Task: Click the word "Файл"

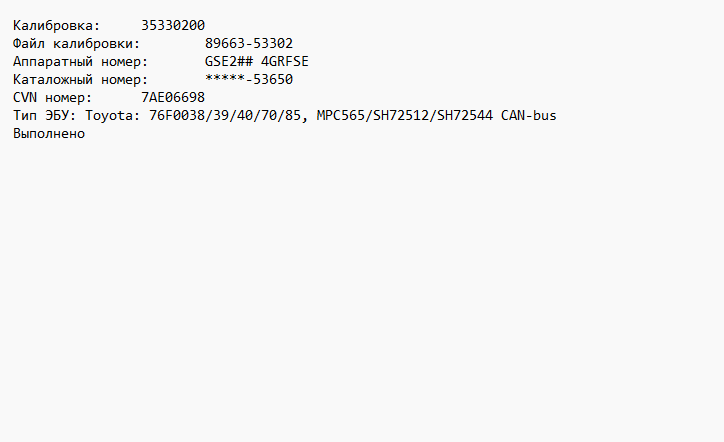Action: [x=29, y=43]
